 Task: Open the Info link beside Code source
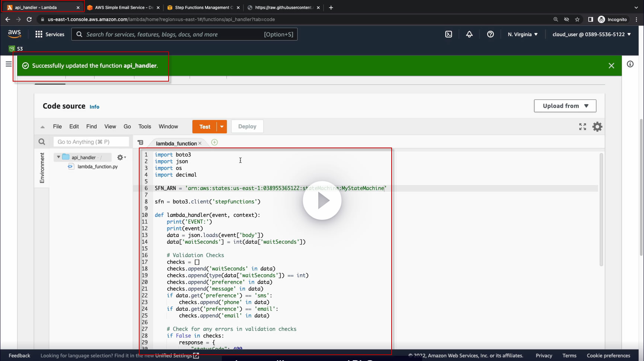tap(94, 107)
